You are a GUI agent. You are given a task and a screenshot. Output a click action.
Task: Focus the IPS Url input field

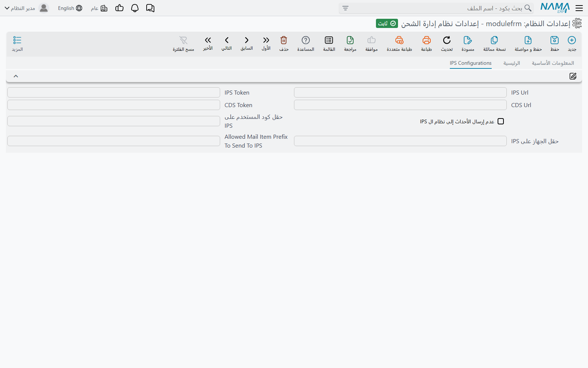[400, 92]
